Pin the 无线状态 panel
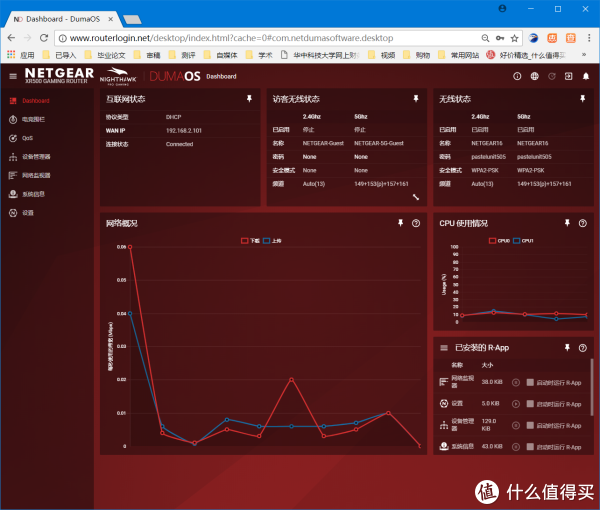Screen dimensions: 600x510 point(582,99)
